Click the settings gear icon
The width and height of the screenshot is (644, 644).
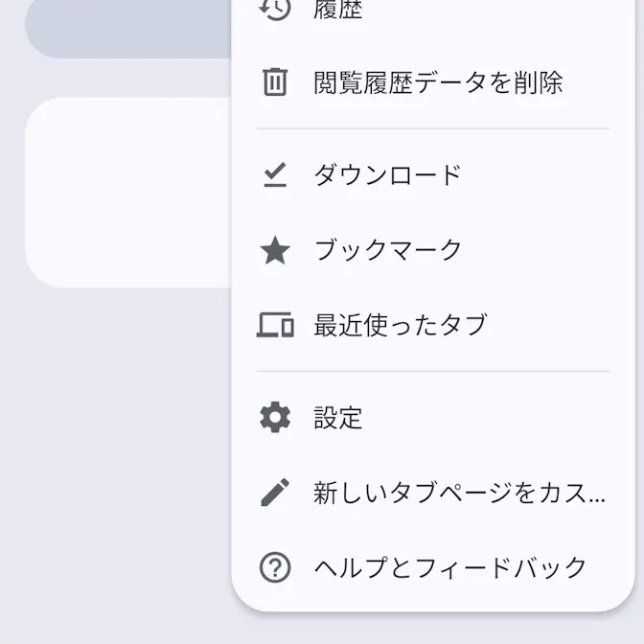click(x=275, y=418)
